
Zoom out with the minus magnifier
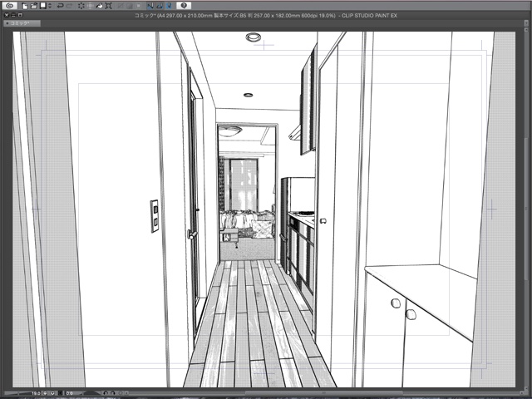(x=45, y=393)
